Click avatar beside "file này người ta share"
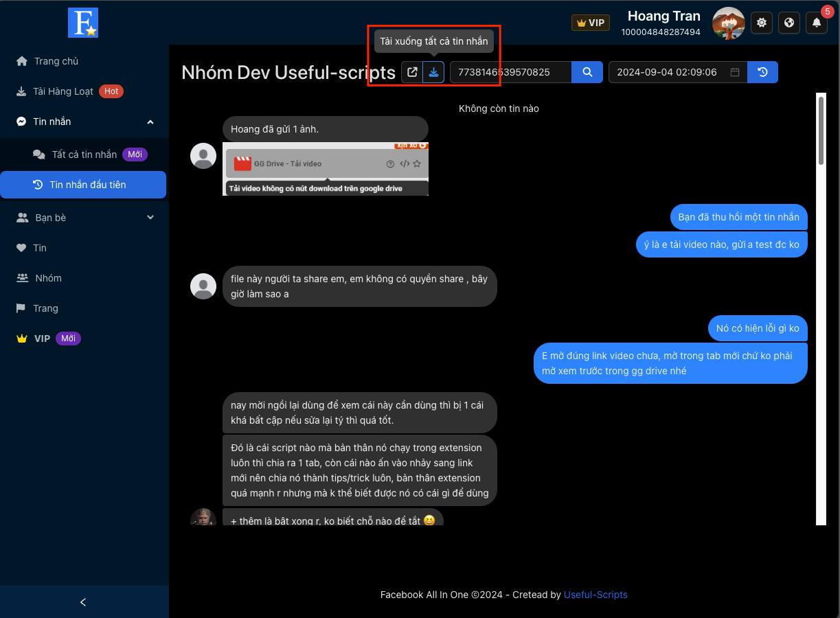The image size is (840, 618). [x=203, y=286]
